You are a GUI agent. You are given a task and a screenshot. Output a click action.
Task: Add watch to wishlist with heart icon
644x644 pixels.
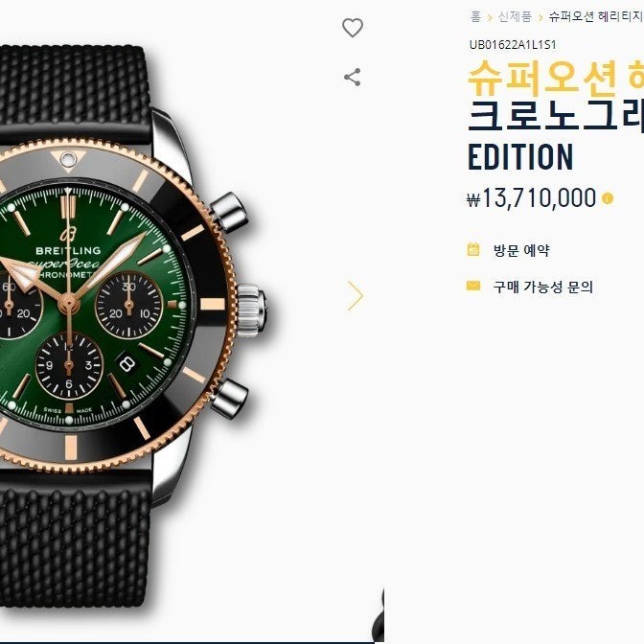[353, 28]
